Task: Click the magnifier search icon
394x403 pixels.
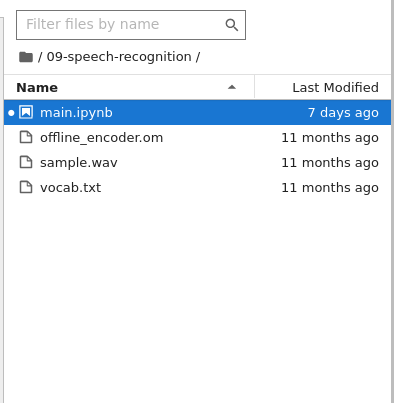Action: click(x=231, y=25)
